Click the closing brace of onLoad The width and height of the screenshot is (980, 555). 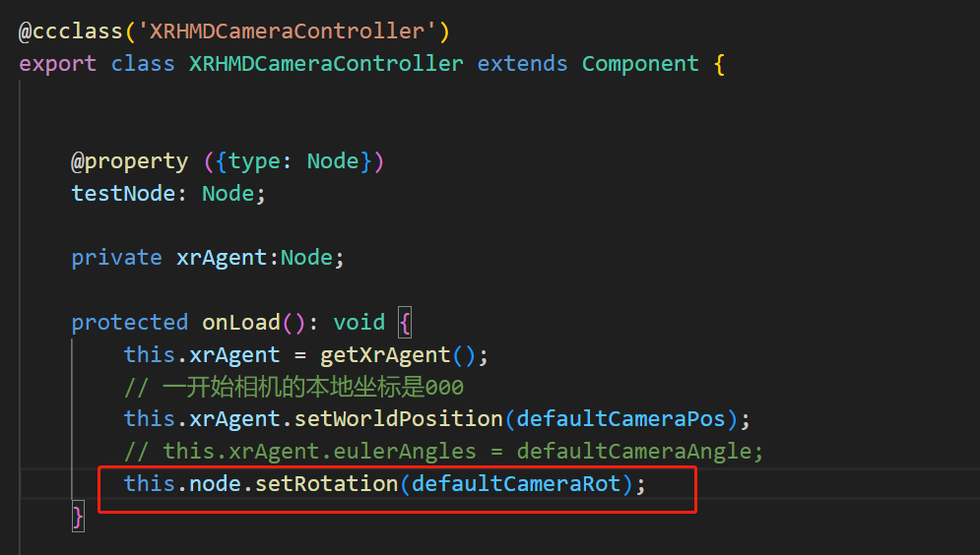(78, 517)
